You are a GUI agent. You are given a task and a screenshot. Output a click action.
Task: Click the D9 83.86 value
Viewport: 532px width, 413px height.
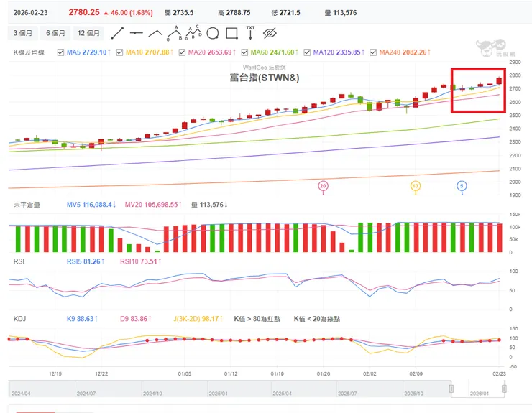click(x=136, y=319)
